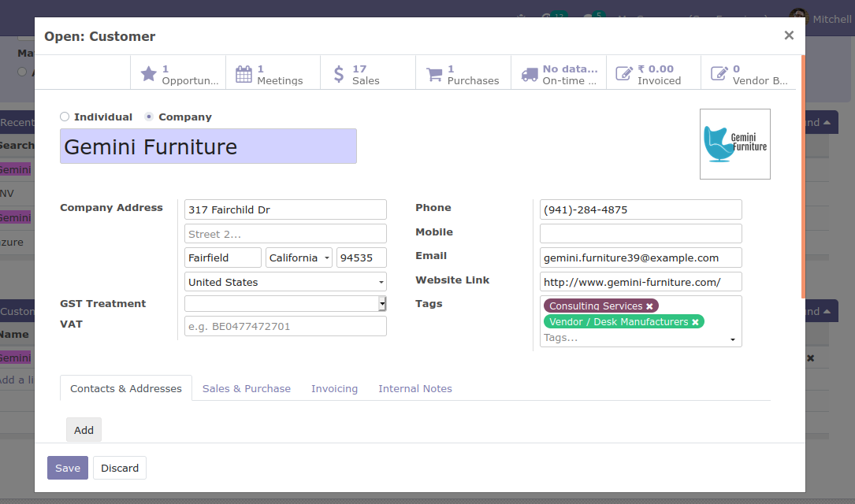Click the Gemini Furniture name field
Screen dimensions: 855x504
tap(208, 146)
